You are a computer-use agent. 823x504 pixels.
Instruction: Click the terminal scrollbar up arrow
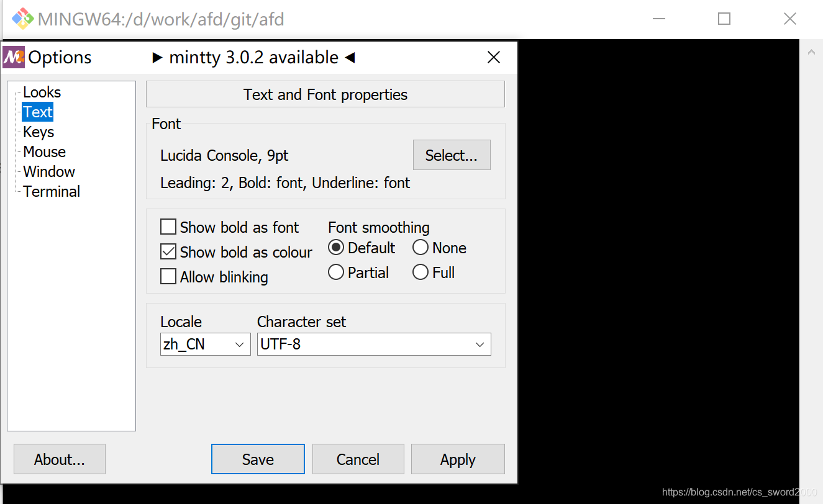pyautogui.click(x=811, y=53)
